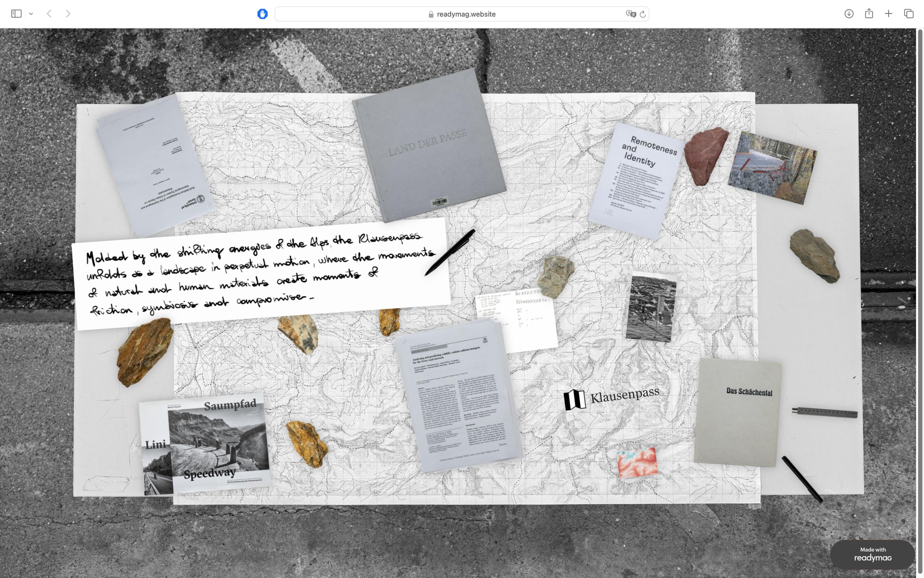Open the Das Schächental book
Screen dimensions: 924x578
[738, 412]
